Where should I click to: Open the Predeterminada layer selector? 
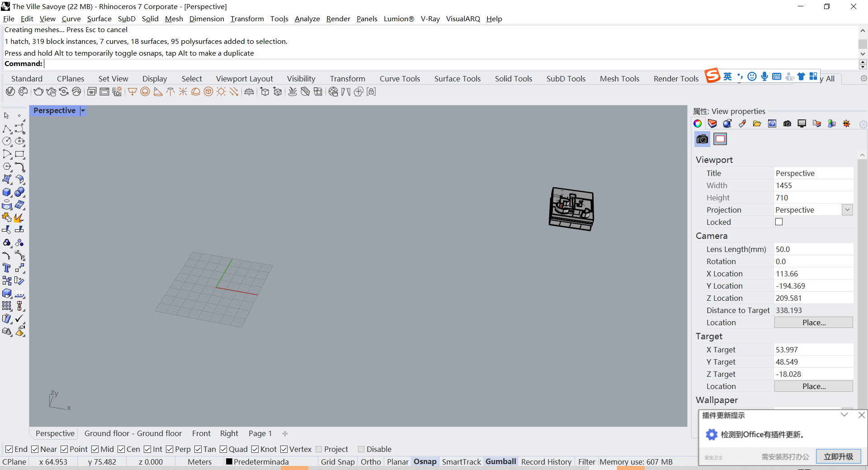257,461
